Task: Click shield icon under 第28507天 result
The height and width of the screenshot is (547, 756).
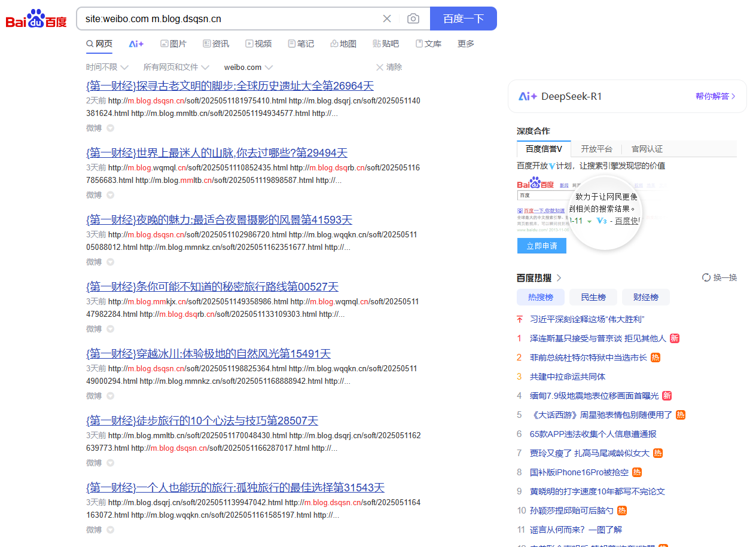Action: coord(111,463)
